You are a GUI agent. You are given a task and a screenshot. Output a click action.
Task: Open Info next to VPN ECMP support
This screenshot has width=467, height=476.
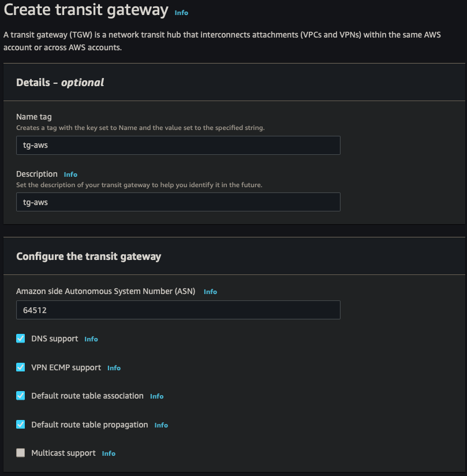point(114,368)
